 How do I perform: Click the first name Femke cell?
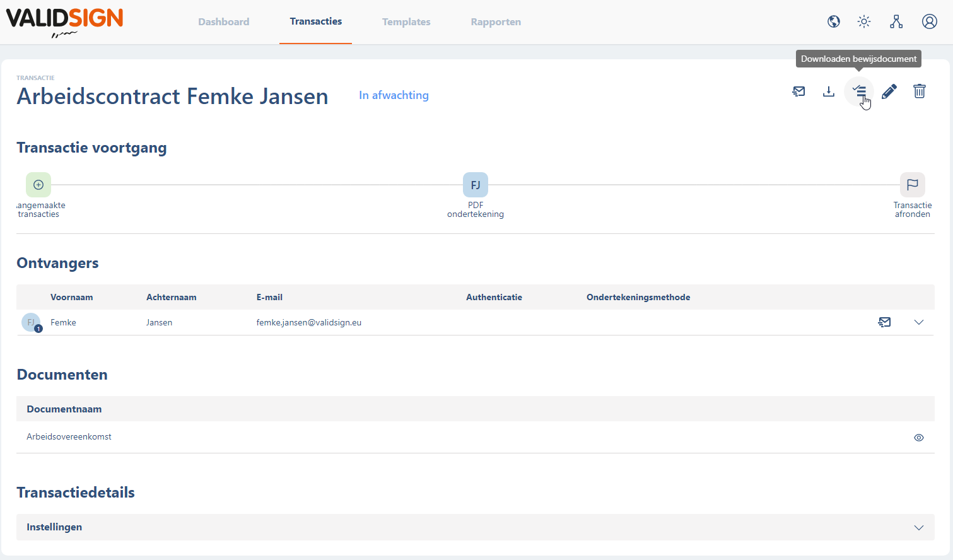63,322
